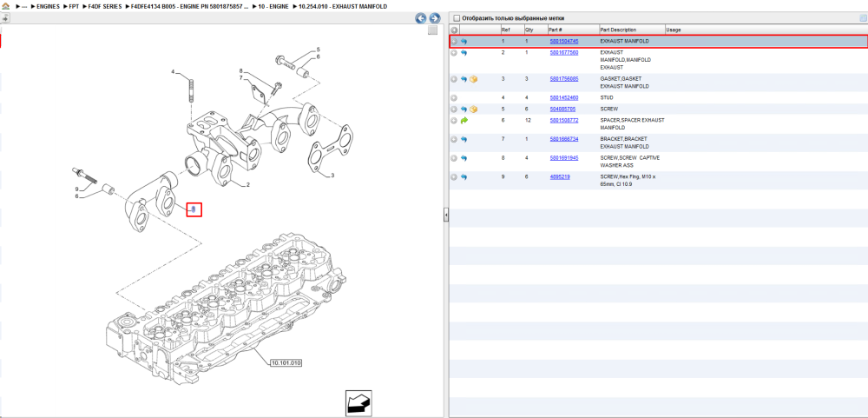Open the package box icon in GASKET row

tap(473, 79)
